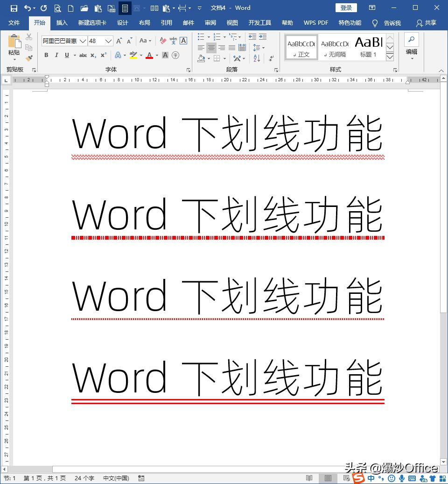The width and height of the screenshot is (448, 484).
Task: Select the italic formatting icon
Action: click(56, 55)
